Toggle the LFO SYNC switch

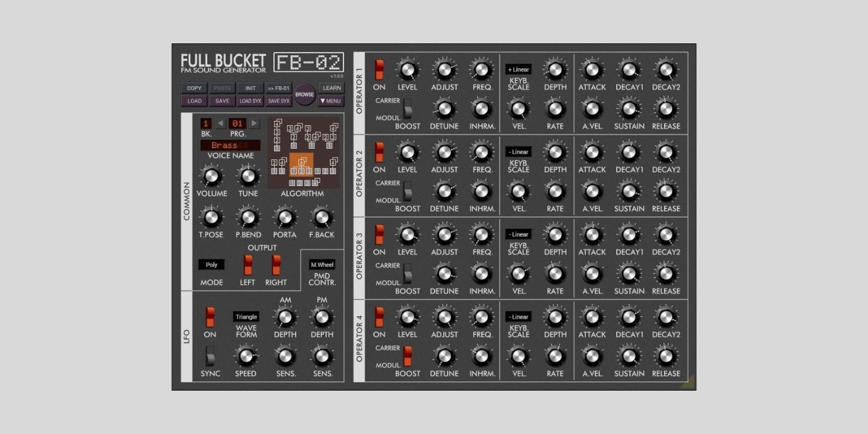pos(210,356)
